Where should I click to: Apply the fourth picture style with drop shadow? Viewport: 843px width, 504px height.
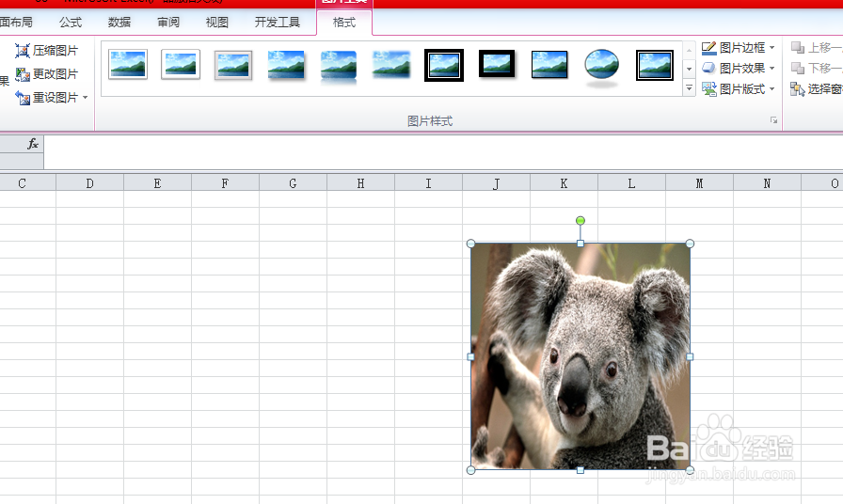pos(285,65)
